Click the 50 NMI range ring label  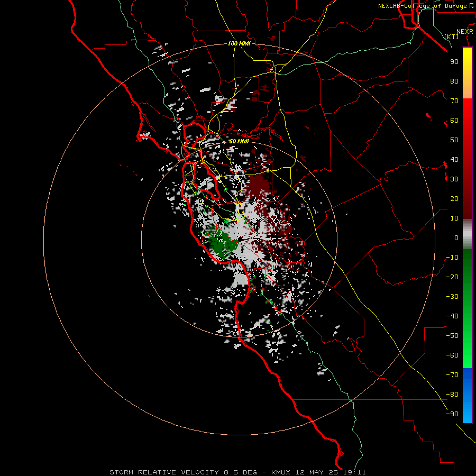tap(239, 141)
